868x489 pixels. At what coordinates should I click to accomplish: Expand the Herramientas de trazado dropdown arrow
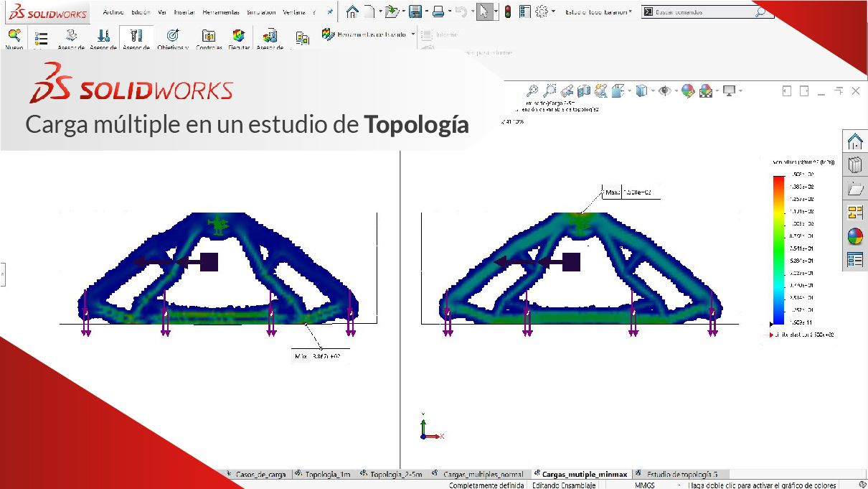tap(413, 34)
